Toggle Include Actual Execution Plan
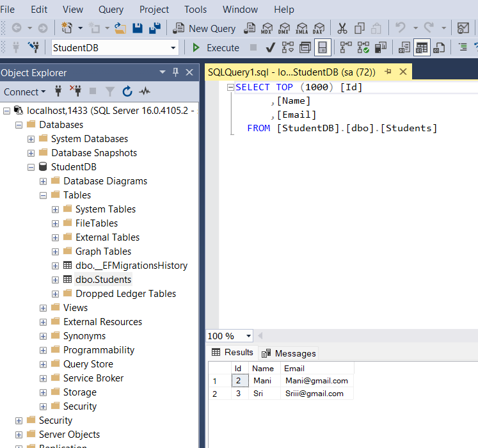The image size is (478, 448). (x=346, y=47)
